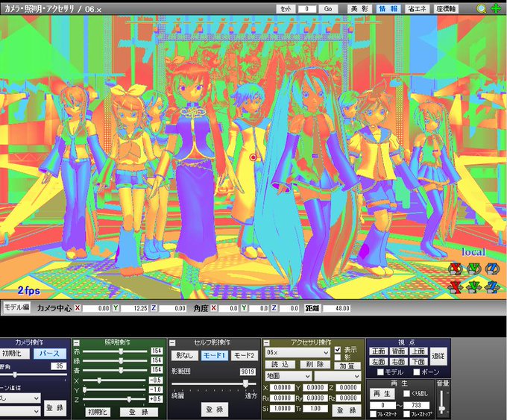Click the frame number field next to セット
This screenshot has width=507, height=420.
307,9
